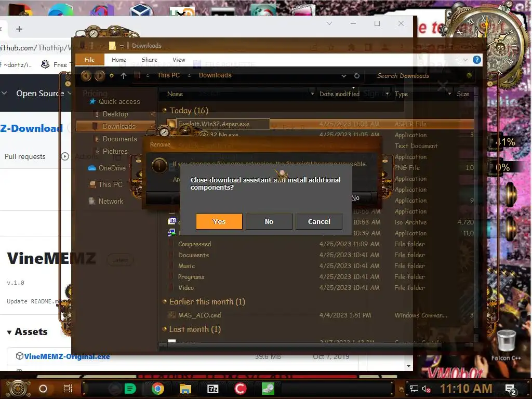Click Cancel in the download assistant dialog

(318, 221)
